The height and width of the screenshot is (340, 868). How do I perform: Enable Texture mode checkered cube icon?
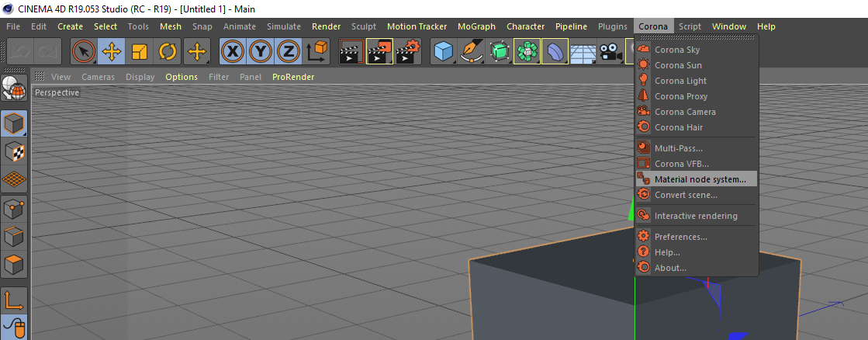click(14, 151)
